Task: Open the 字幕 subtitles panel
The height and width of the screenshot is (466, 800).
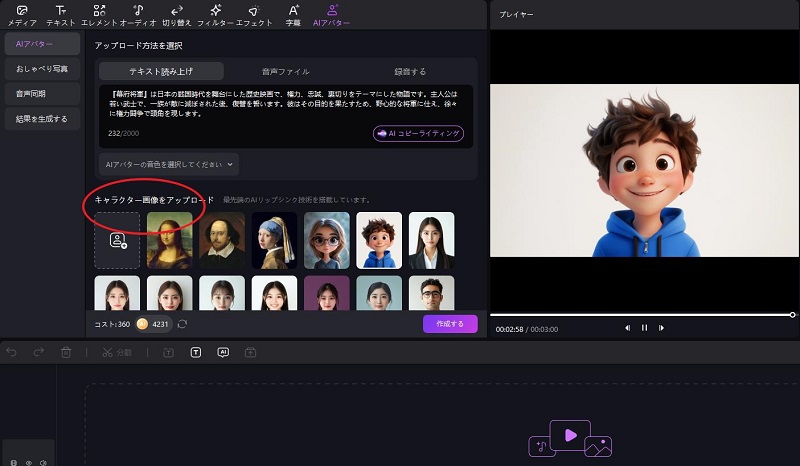Action: 293,16
